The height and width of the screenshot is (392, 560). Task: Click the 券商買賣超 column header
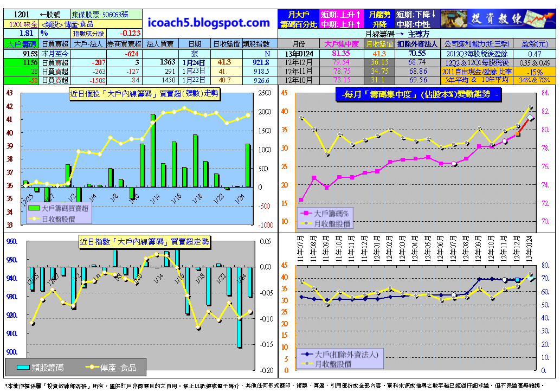click(124, 44)
